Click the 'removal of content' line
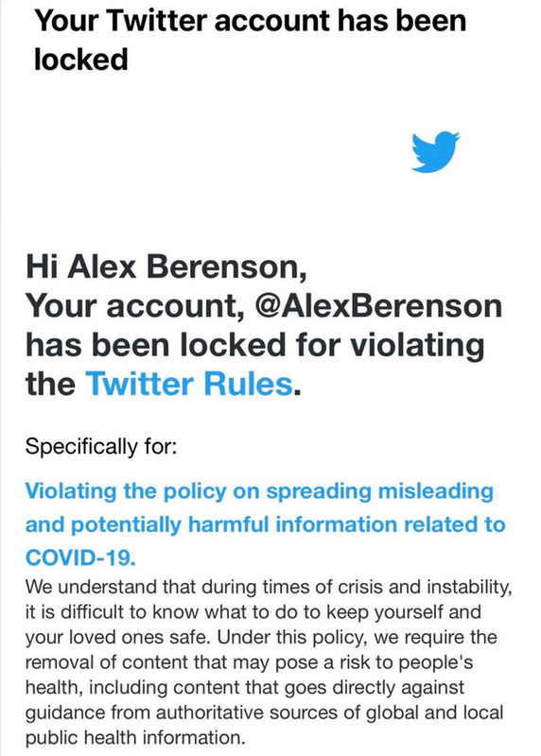This screenshot has width=541, height=756. pos(249,662)
